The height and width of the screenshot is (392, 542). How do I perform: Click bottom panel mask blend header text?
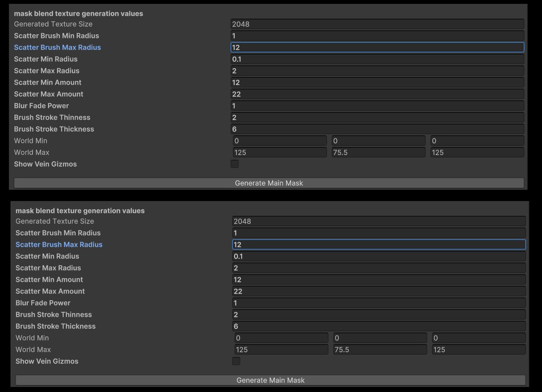coord(80,211)
